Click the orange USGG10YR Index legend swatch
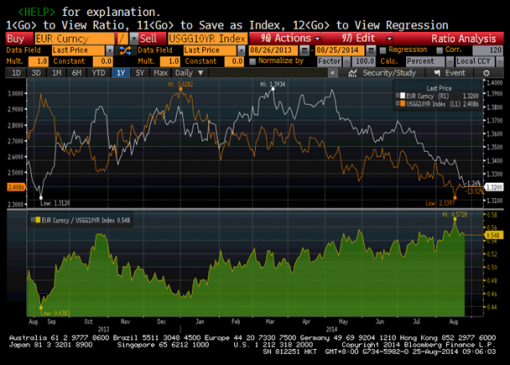This screenshot has width=510, height=365. [403, 104]
